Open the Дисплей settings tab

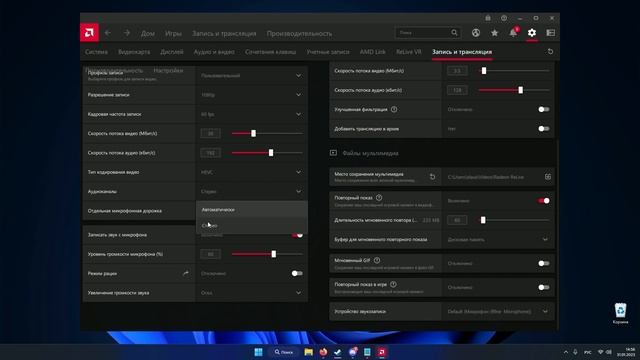[x=172, y=52]
